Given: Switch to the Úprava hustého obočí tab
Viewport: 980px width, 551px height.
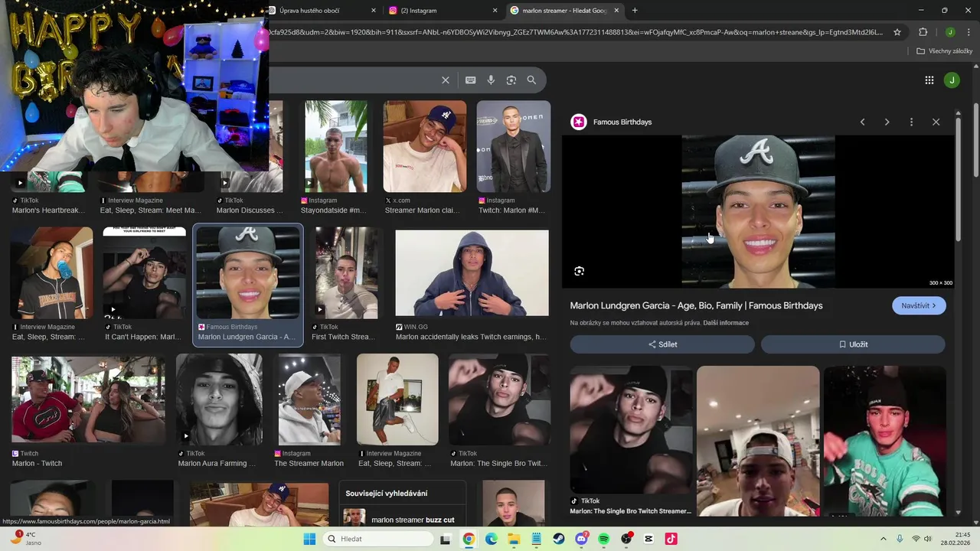Looking at the screenshot, I should (318, 11).
